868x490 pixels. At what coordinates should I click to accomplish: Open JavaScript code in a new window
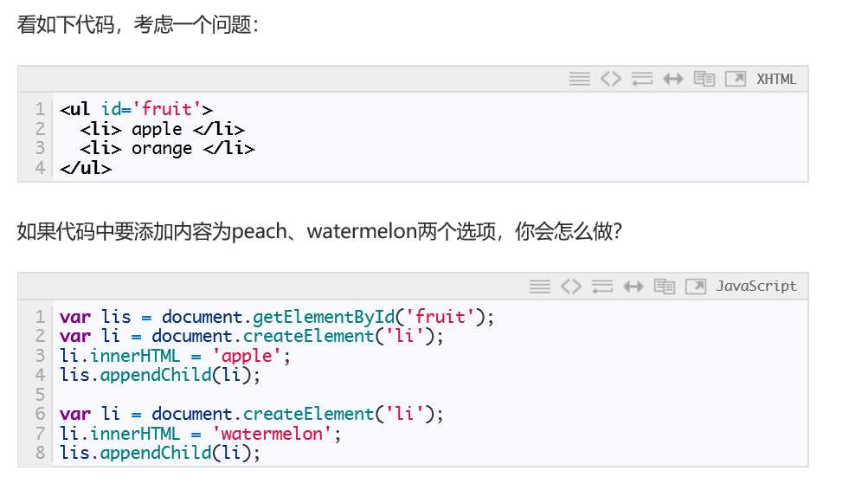tap(696, 287)
